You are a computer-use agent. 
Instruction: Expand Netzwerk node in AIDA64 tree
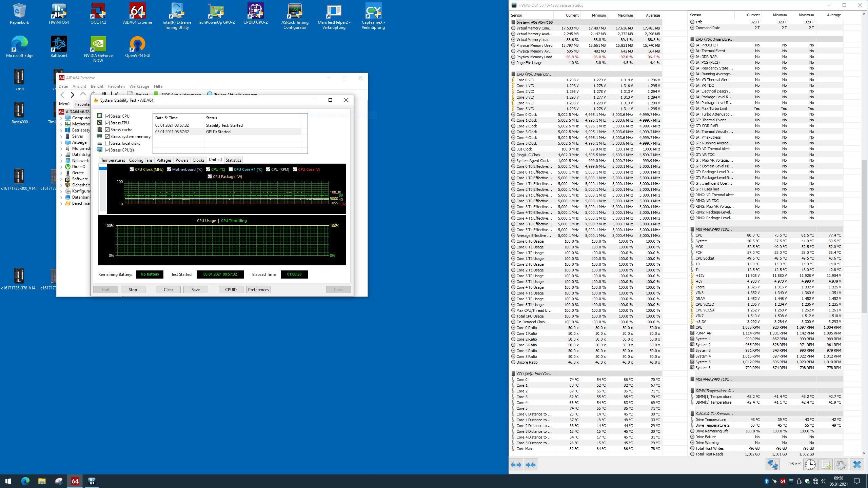point(61,161)
